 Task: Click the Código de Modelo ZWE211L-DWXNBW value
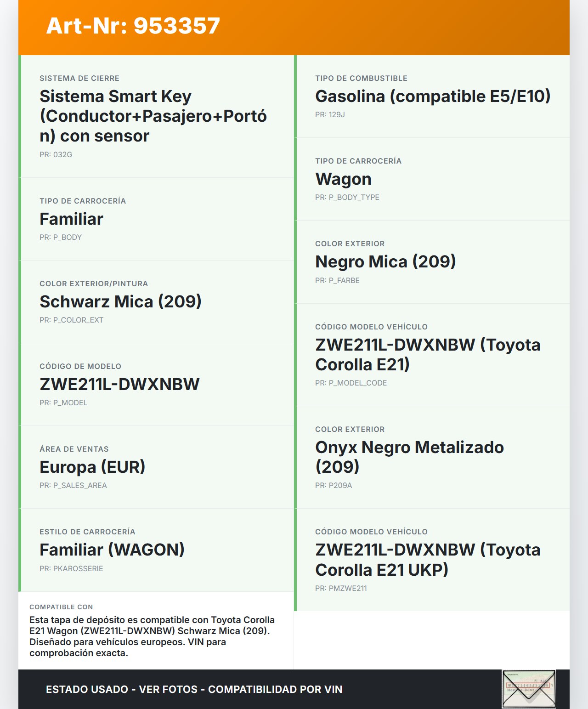pyautogui.click(x=119, y=385)
